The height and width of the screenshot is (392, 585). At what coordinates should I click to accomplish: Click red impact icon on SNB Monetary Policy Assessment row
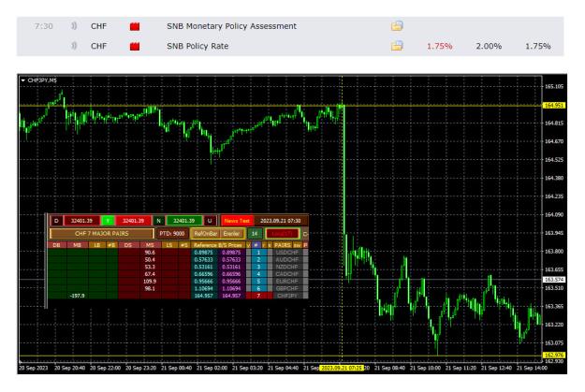tap(135, 26)
